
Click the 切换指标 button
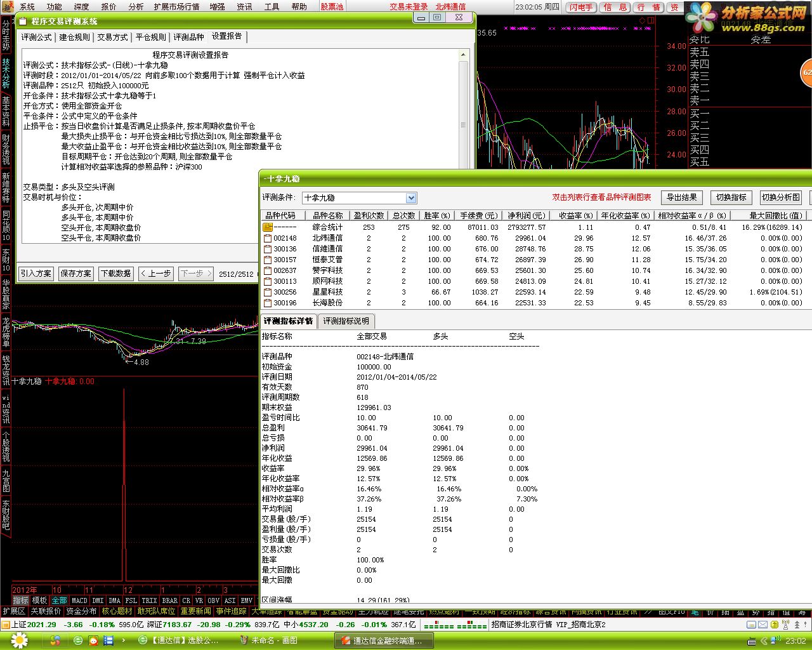point(731,197)
